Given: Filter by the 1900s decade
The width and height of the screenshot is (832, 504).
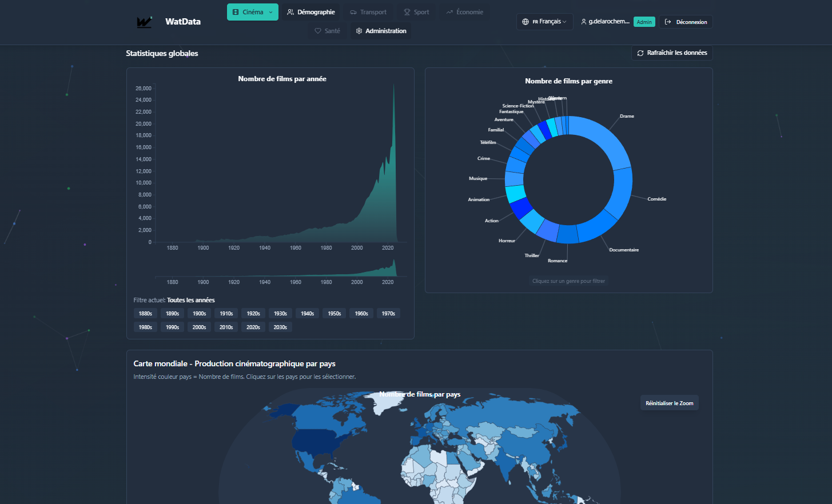Looking at the screenshot, I should tap(200, 313).
